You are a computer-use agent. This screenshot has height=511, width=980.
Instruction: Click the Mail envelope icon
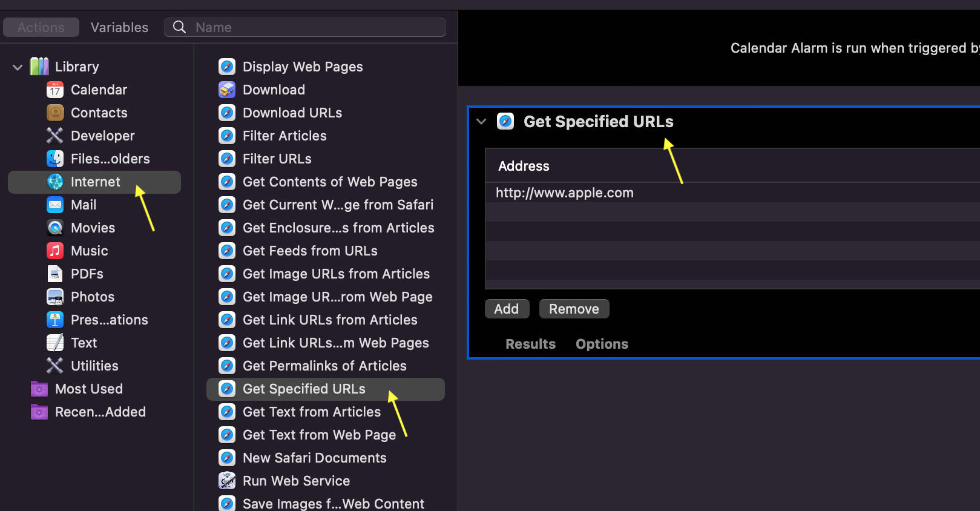click(55, 205)
